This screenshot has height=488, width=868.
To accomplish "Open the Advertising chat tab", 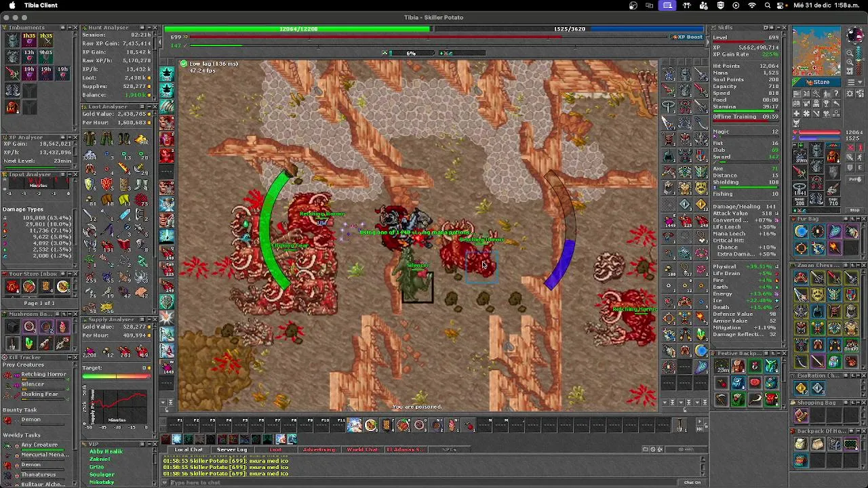I will (x=319, y=450).
